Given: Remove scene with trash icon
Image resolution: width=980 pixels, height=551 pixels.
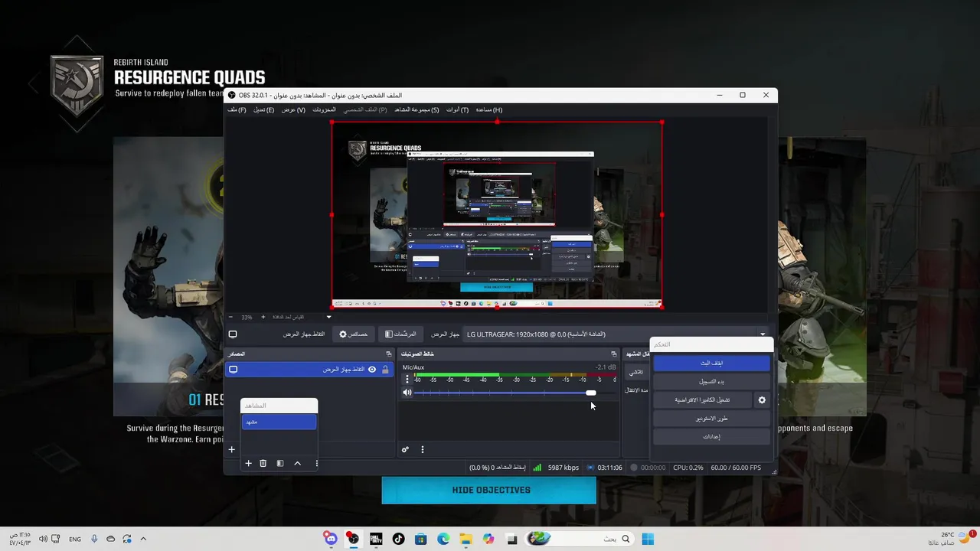Looking at the screenshot, I should [x=263, y=463].
